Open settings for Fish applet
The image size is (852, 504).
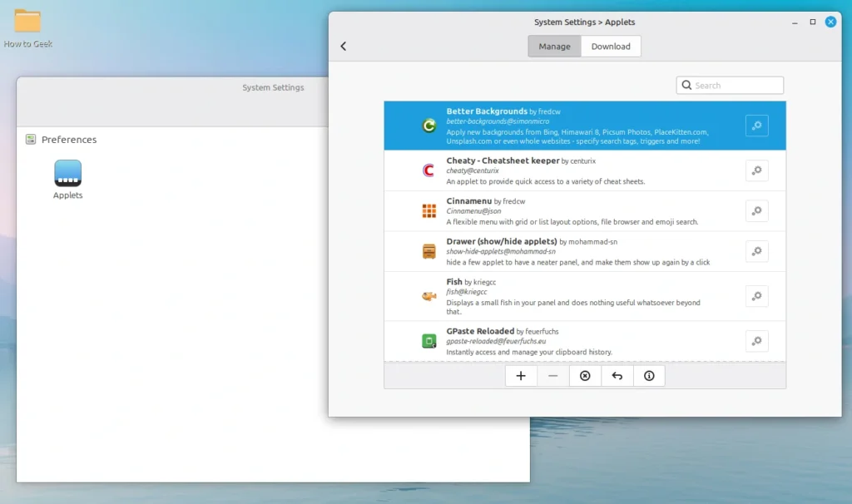pos(756,296)
